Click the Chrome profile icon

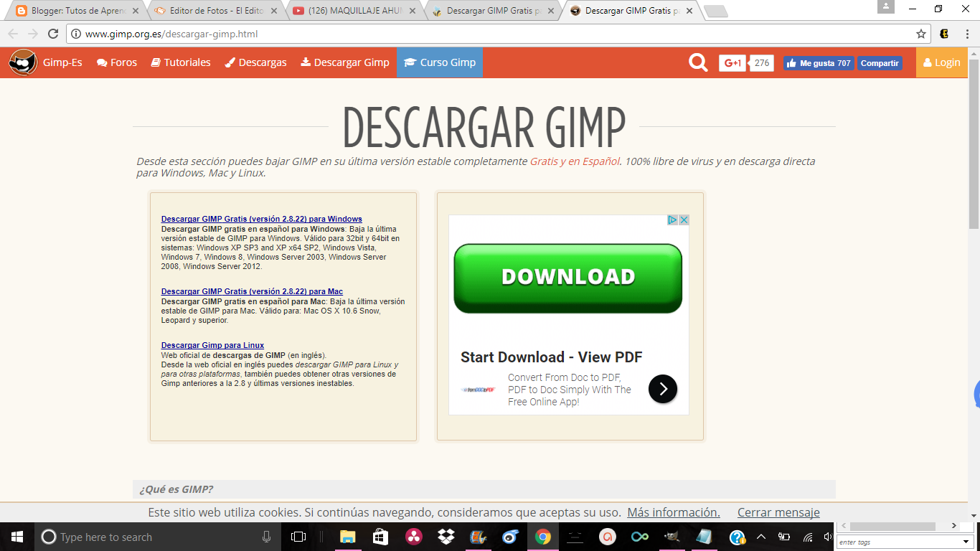886,6
